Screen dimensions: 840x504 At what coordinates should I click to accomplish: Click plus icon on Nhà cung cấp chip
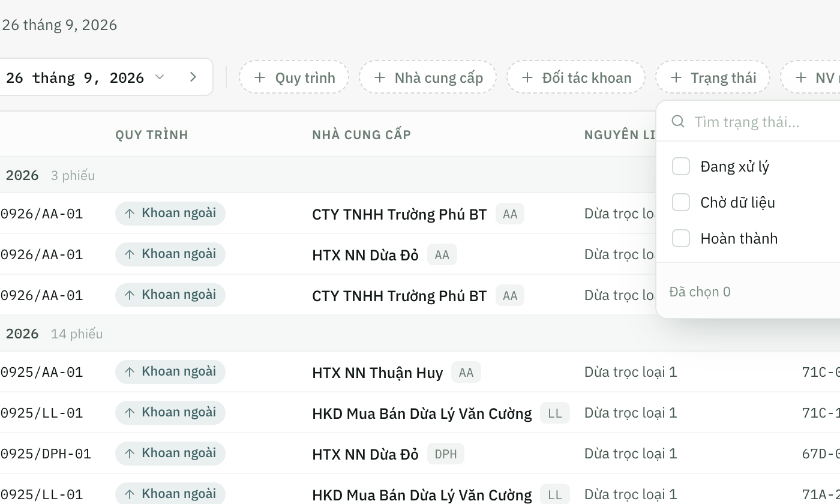click(x=380, y=77)
